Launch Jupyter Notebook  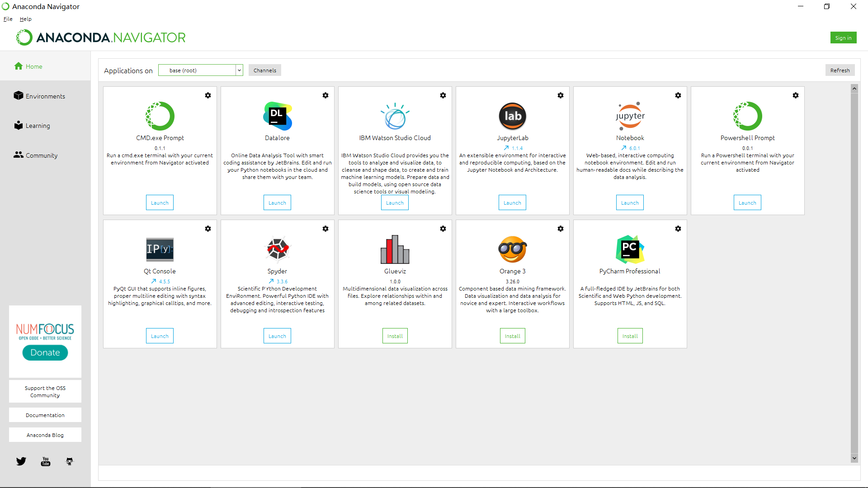[x=630, y=203]
